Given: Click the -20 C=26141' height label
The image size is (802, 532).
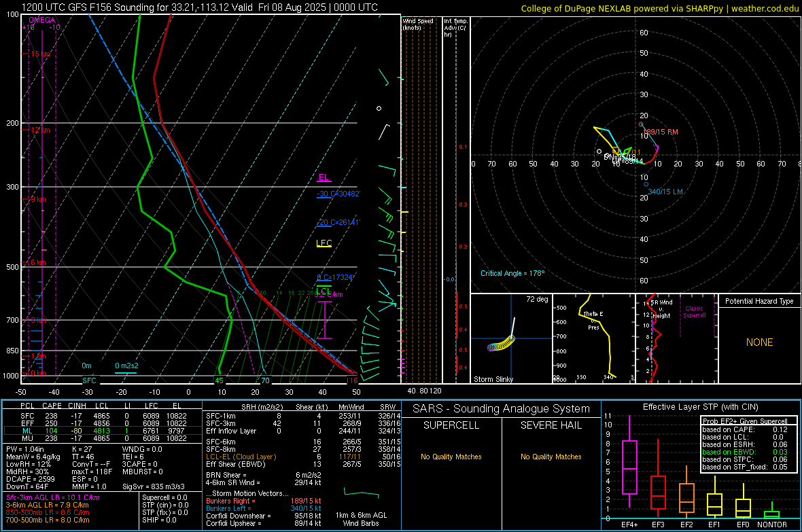Looking at the screenshot, I should [338, 223].
